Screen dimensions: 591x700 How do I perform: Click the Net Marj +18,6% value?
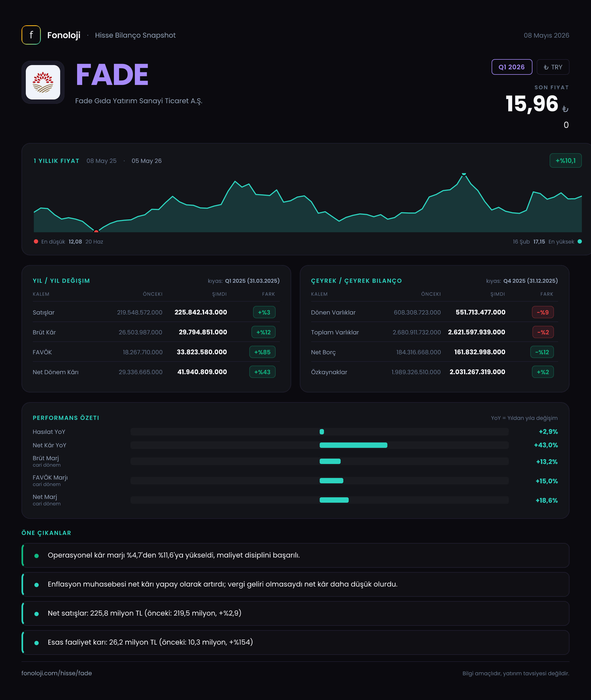(x=547, y=500)
